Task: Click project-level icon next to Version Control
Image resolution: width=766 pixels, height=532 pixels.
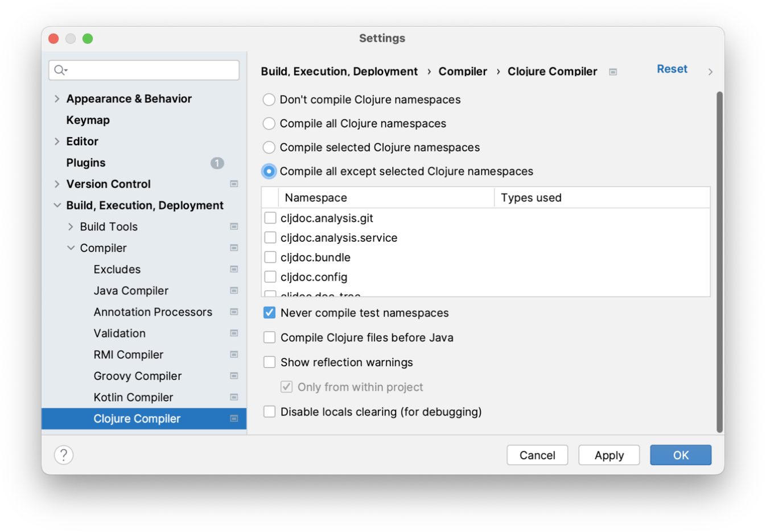Action: click(234, 184)
